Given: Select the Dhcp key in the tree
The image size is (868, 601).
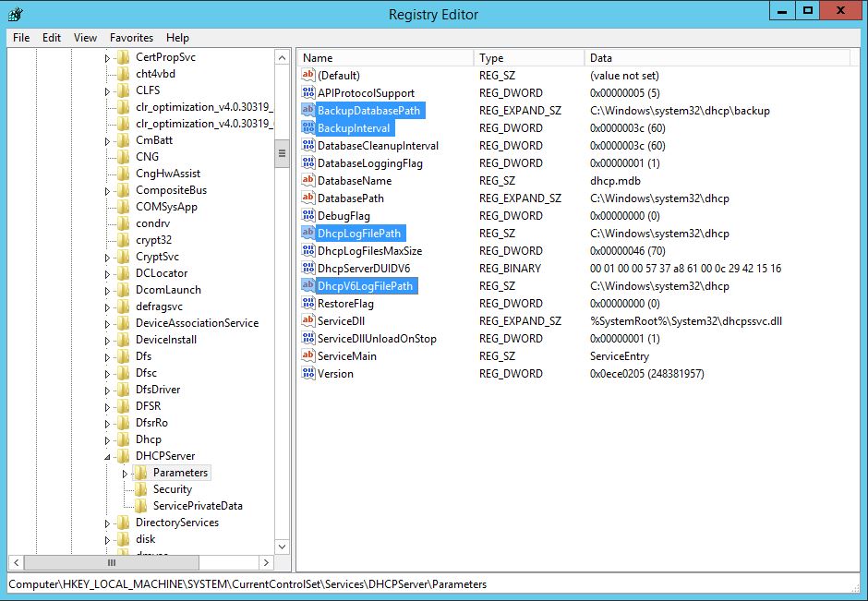Looking at the screenshot, I should click(148, 439).
